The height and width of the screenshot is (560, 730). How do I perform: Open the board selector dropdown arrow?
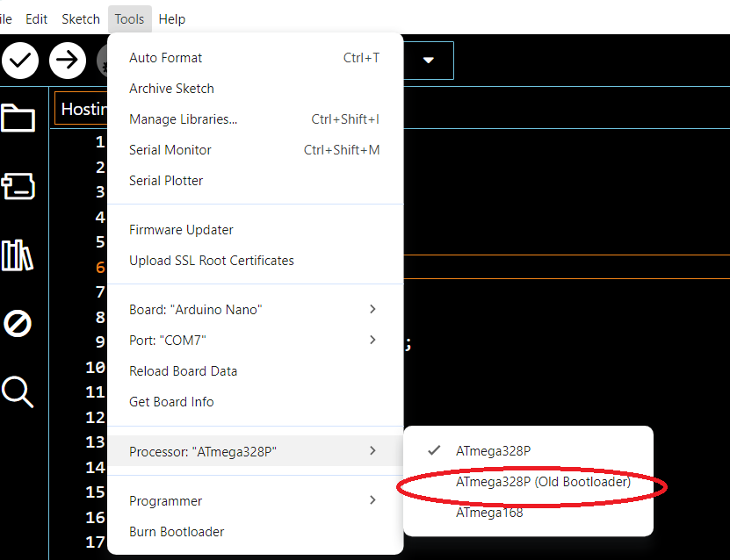pos(429,61)
